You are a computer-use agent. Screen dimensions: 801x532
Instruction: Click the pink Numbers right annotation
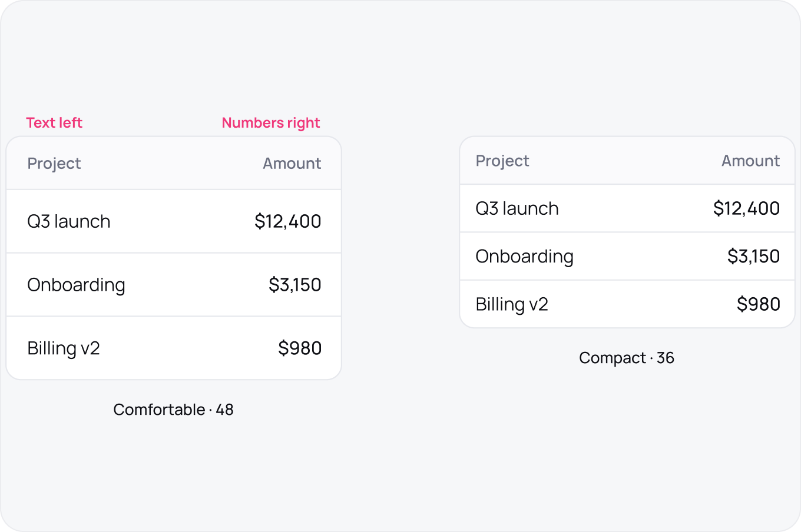point(271,123)
